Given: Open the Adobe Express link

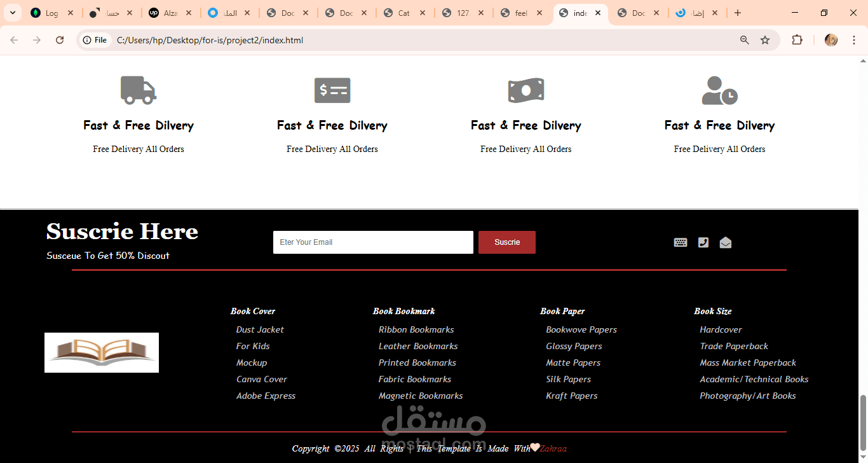Looking at the screenshot, I should tap(266, 396).
